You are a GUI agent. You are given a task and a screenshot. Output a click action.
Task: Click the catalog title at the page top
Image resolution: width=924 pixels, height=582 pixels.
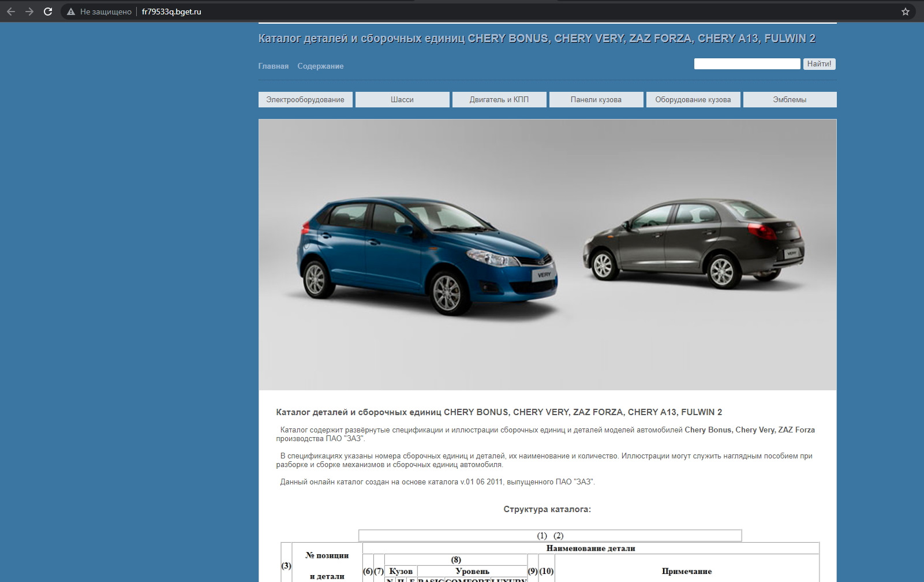(x=536, y=39)
